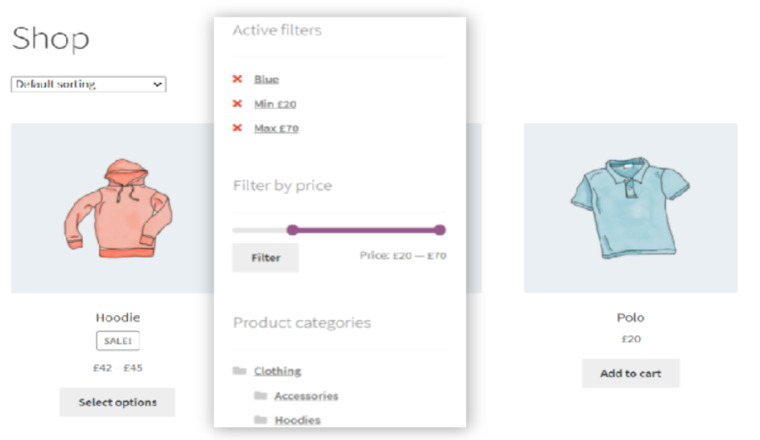This screenshot has height=440, width=760.
Task: Click the Blue filter link
Action: (x=266, y=79)
